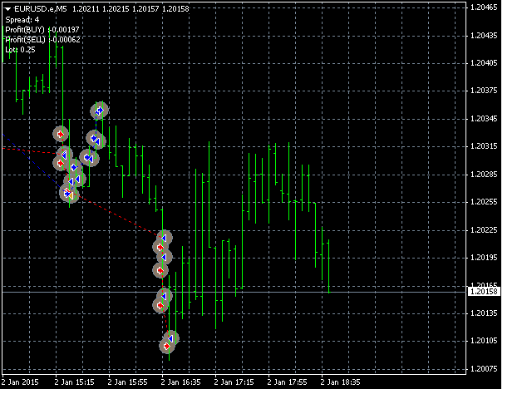
Task: Click the topmost blue trade arrow marker
Action: tap(100, 110)
